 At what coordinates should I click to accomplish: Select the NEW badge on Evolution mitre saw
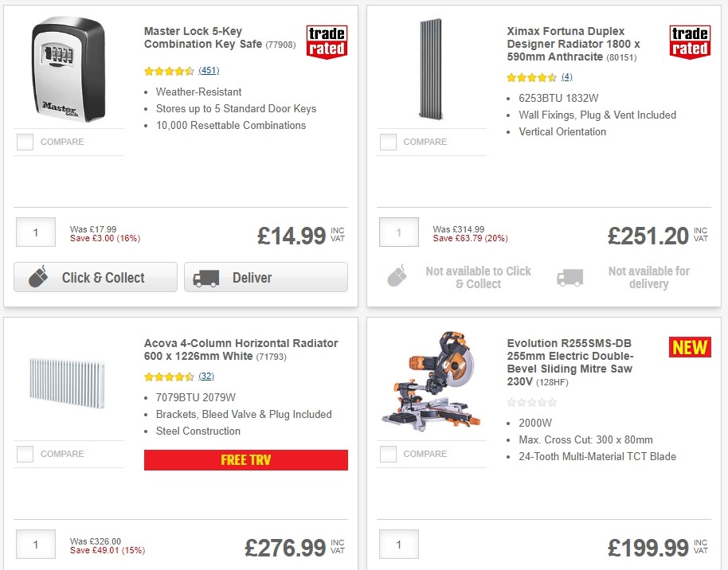point(690,347)
